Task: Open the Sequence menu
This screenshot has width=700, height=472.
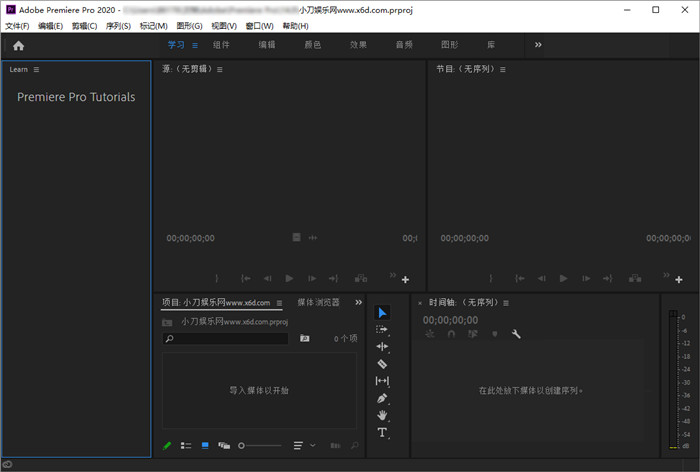Action: click(x=118, y=26)
